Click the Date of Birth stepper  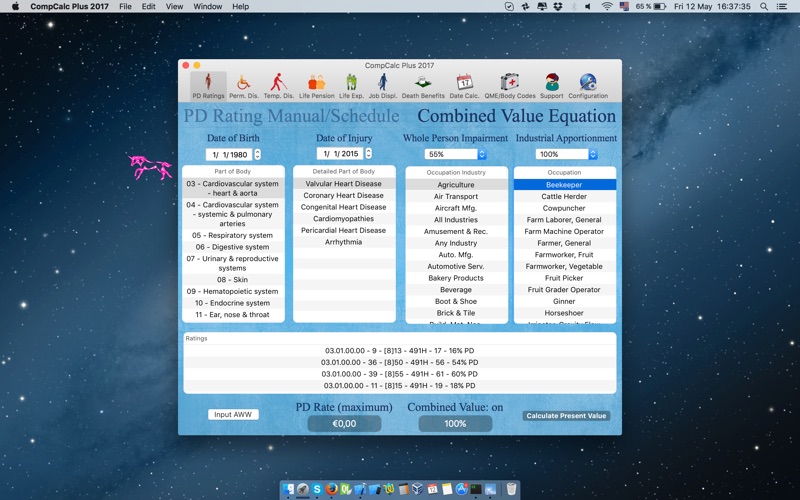coord(257,154)
